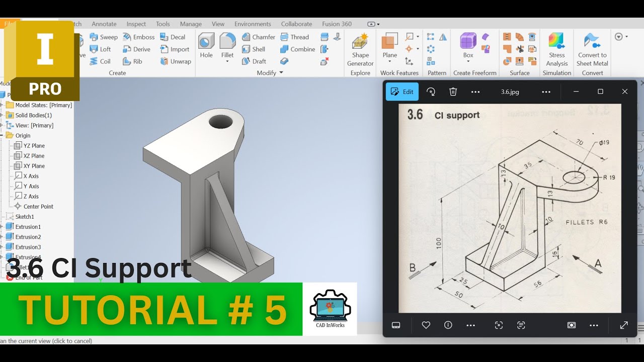The width and height of the screenshot is (644, 362).
Task: Click the Import tool
Action: coord(175,49)
